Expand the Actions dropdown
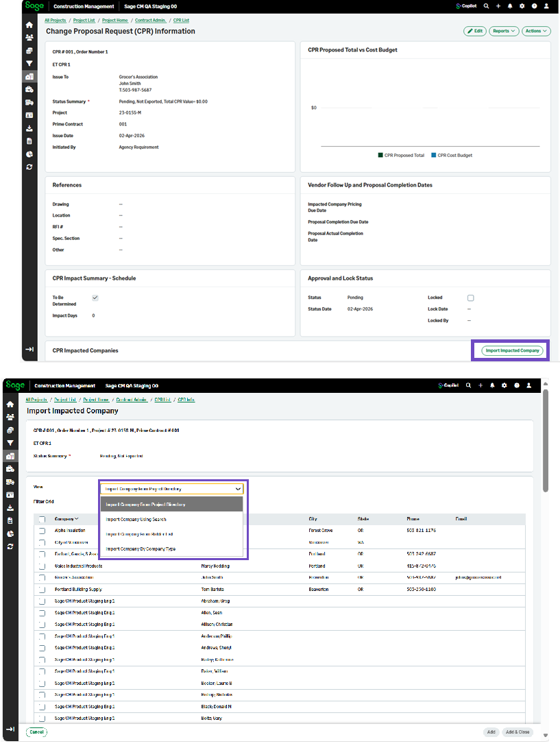 click(x=535, y=31)
